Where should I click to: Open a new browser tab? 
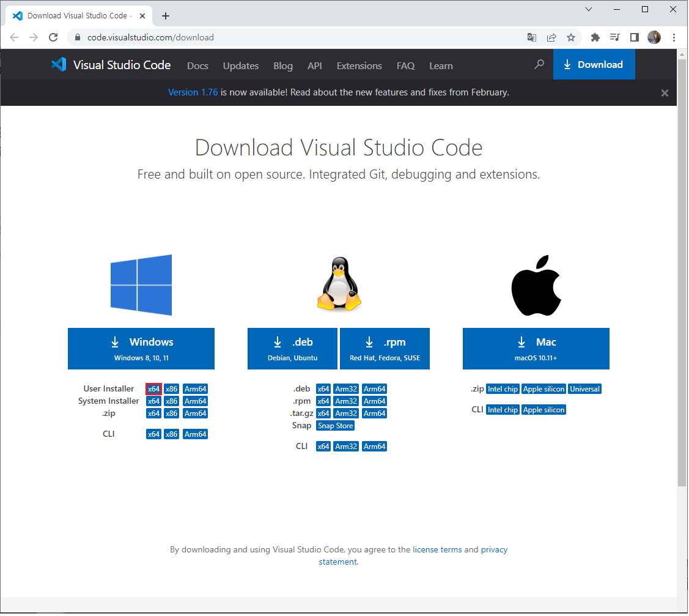(x=165, y=16)
